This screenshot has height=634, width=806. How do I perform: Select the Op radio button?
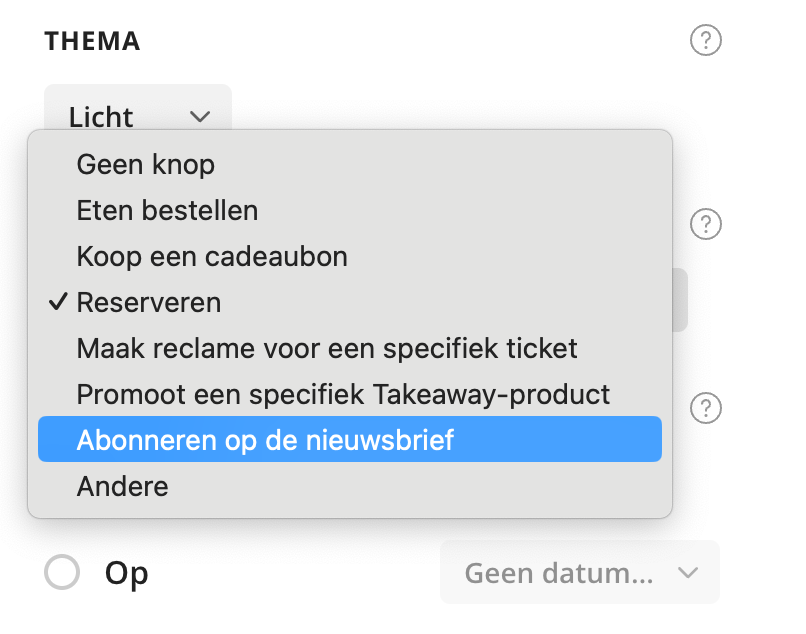point(62,572)
